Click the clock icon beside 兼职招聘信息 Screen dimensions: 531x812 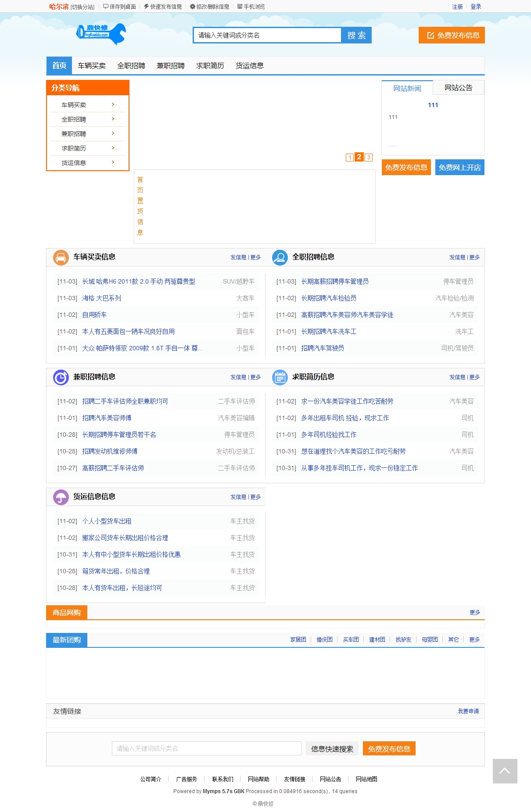click(x=61, y=377)
